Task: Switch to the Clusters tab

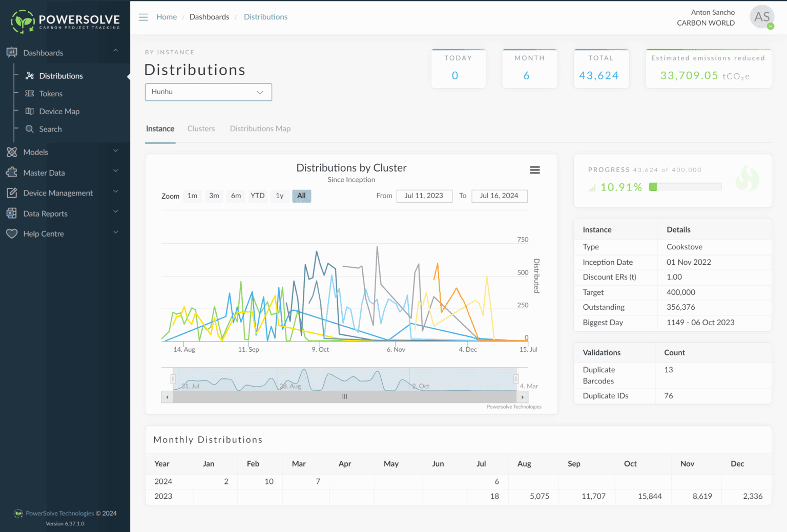Action: click(201, 129)
